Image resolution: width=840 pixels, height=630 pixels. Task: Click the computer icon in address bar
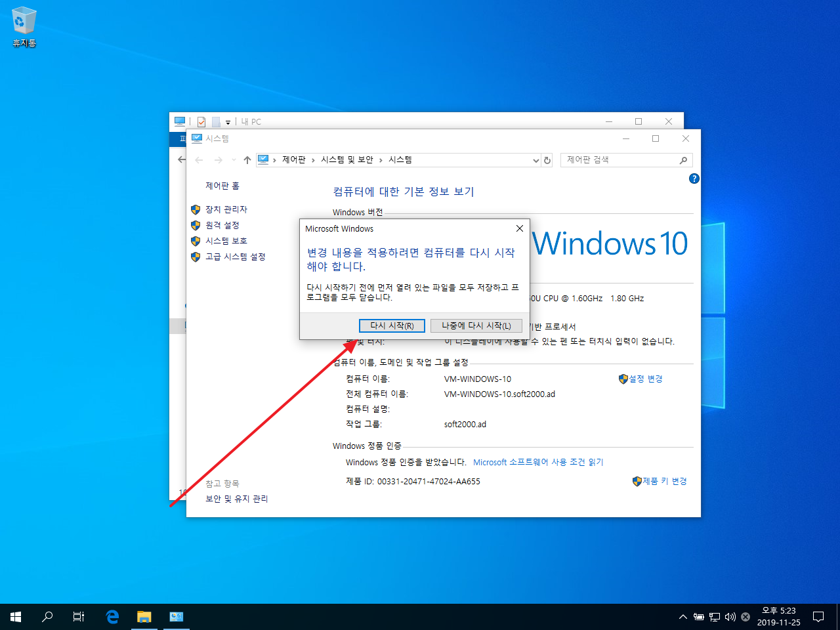click(263, 159)
